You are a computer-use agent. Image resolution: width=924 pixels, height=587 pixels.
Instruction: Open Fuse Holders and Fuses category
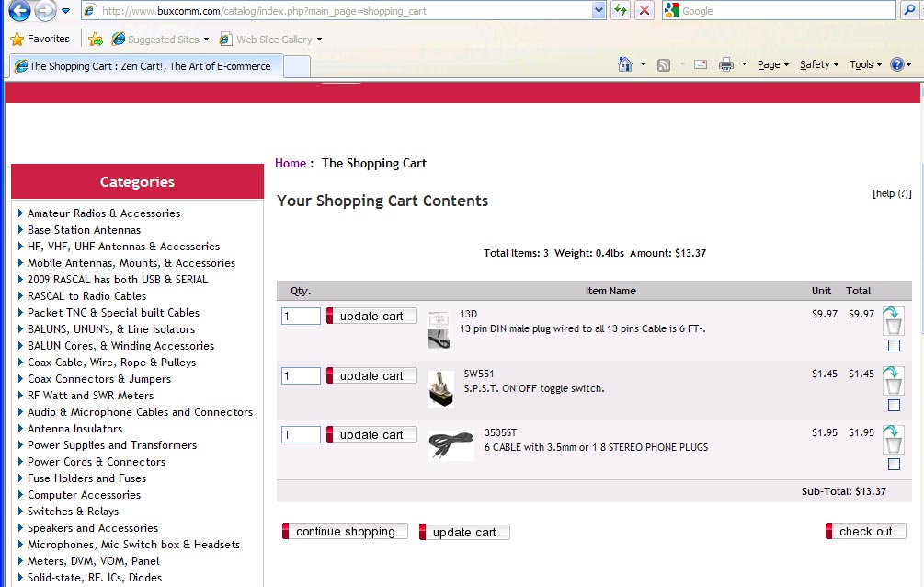tap(86, 478)
